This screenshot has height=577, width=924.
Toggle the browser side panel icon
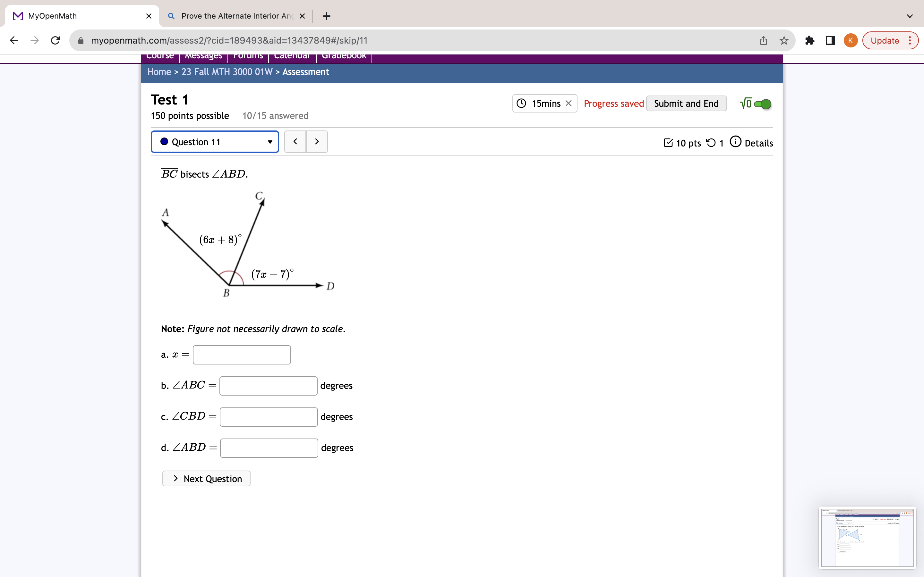[x=830, y=40]
